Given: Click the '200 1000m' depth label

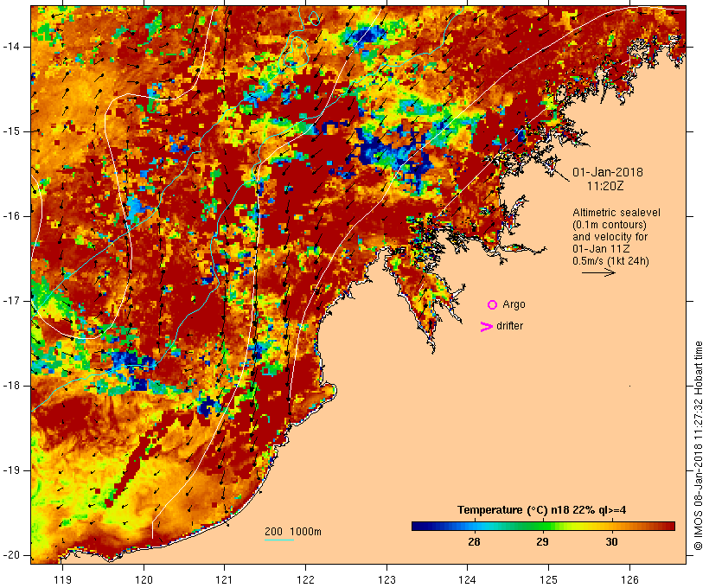Looking at the screenshot, I should (x=293, y=532).
